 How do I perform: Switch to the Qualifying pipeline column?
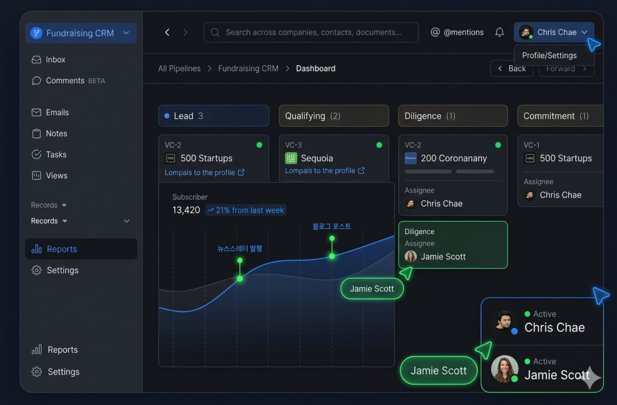[333, 116]
